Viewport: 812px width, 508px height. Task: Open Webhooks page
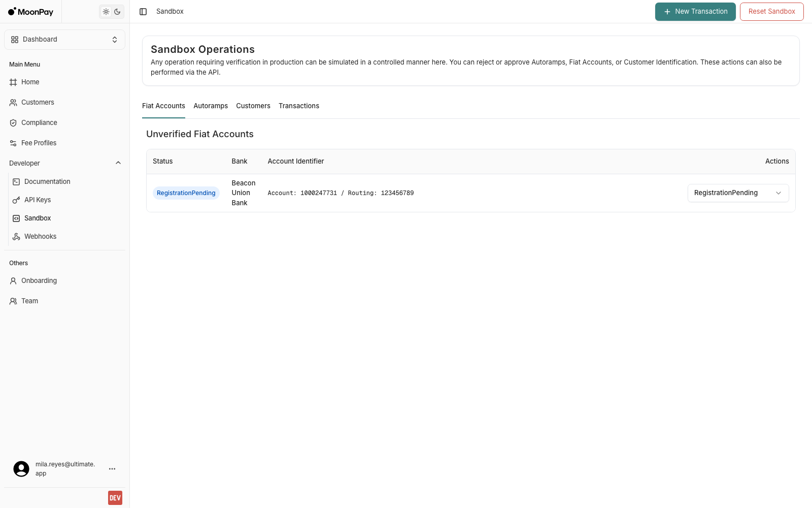click(x=67, y=237)
